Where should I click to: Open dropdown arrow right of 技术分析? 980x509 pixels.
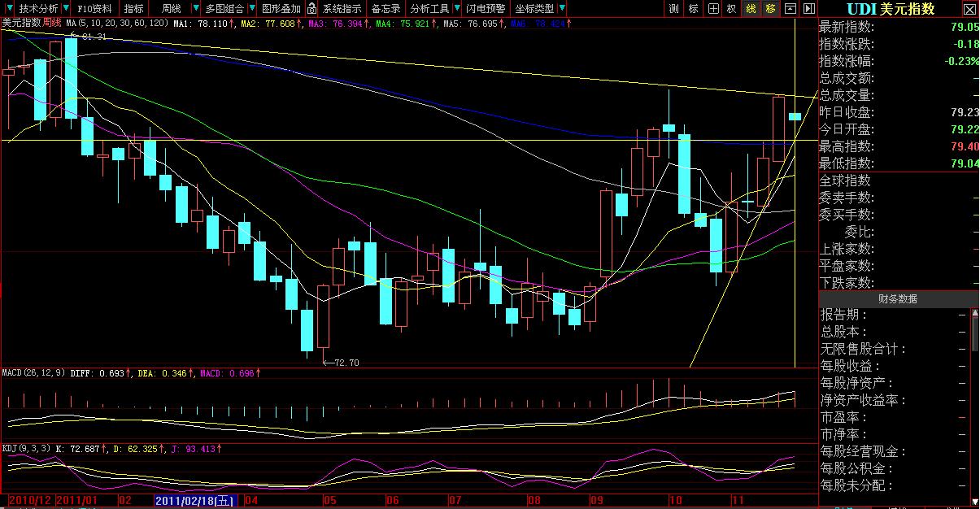click(x=67, y=9)
